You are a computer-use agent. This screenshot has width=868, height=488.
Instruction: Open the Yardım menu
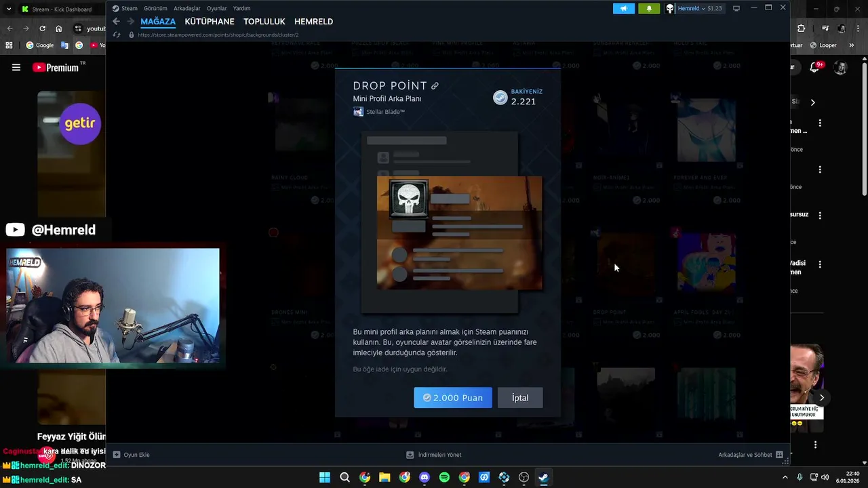(x=241, y=8)
